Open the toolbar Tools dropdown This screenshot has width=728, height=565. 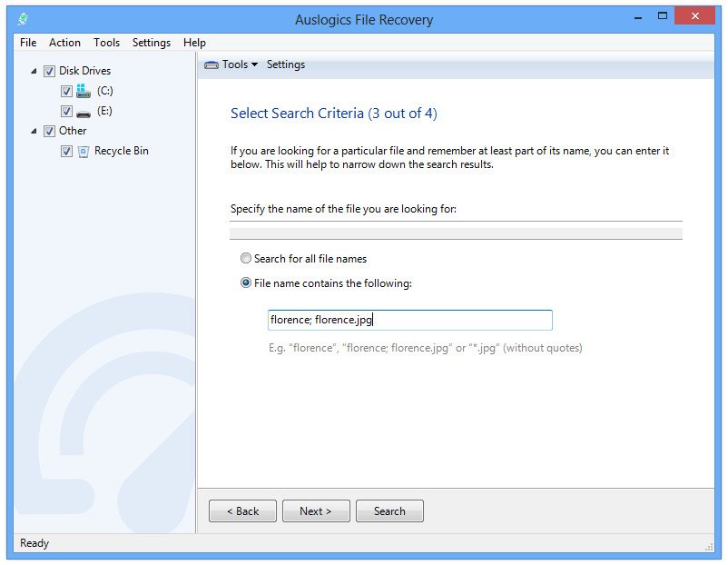240,64
